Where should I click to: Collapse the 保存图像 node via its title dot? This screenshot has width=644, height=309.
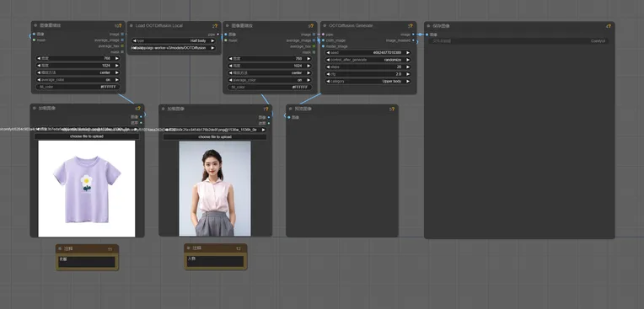[x=428, y=26]
